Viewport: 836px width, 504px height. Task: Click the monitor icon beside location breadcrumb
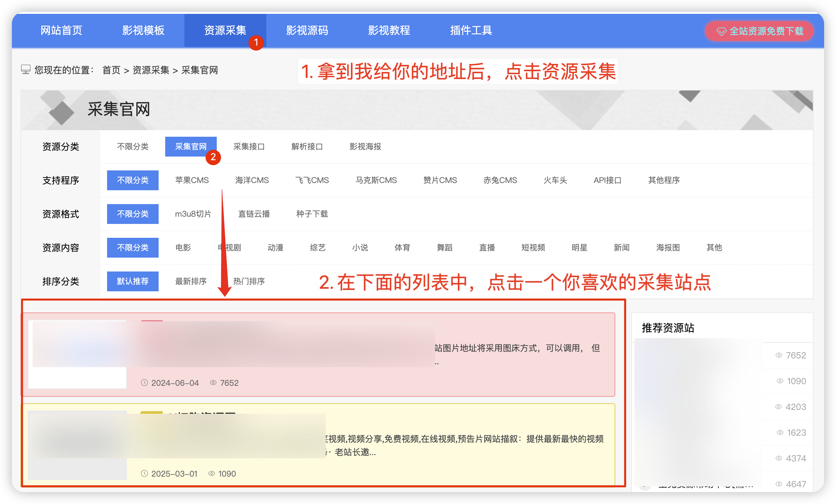tap(26, 70)
